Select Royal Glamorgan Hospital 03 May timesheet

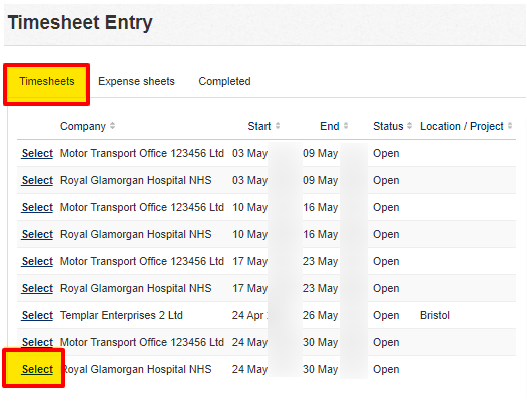(x=37, y=180)
